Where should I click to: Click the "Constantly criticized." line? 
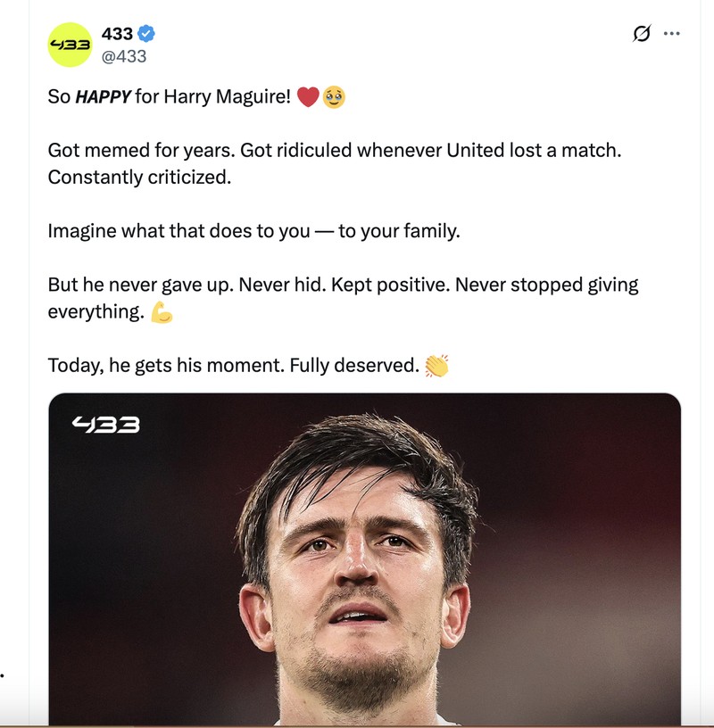click(139, 177)
